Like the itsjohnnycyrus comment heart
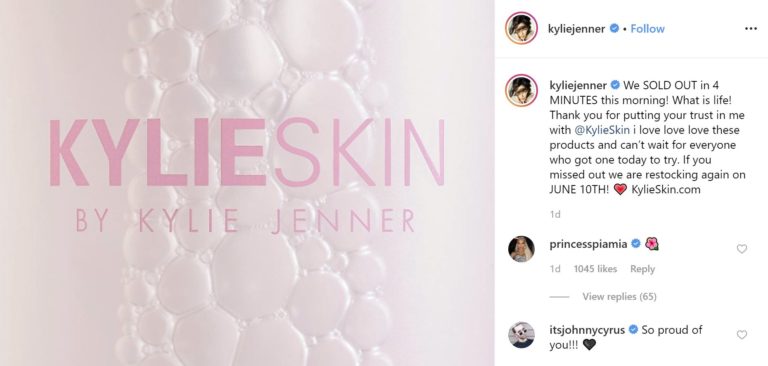 [x=742, y=335]
